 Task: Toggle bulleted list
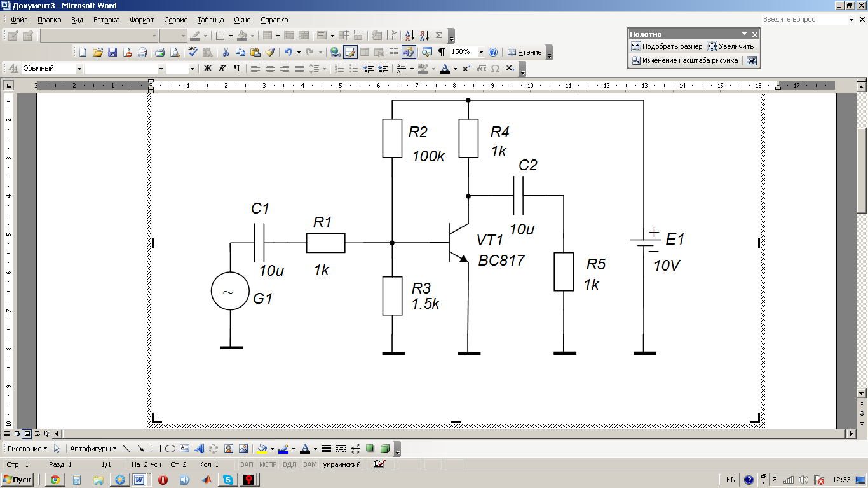tap(354, 68)
